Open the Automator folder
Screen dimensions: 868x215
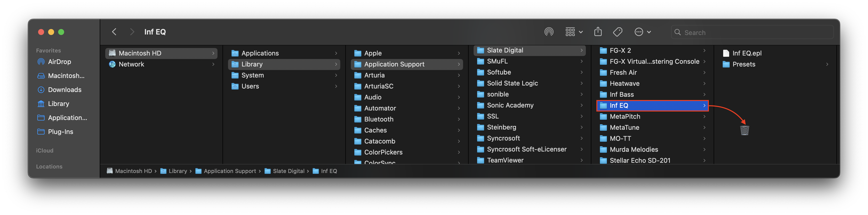[407, 108]
